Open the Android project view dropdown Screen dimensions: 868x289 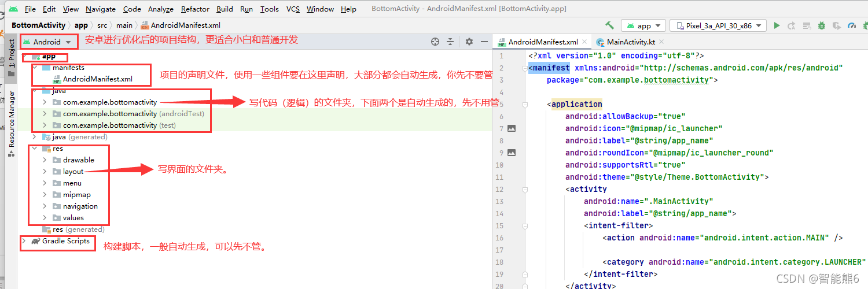(47, 42)
